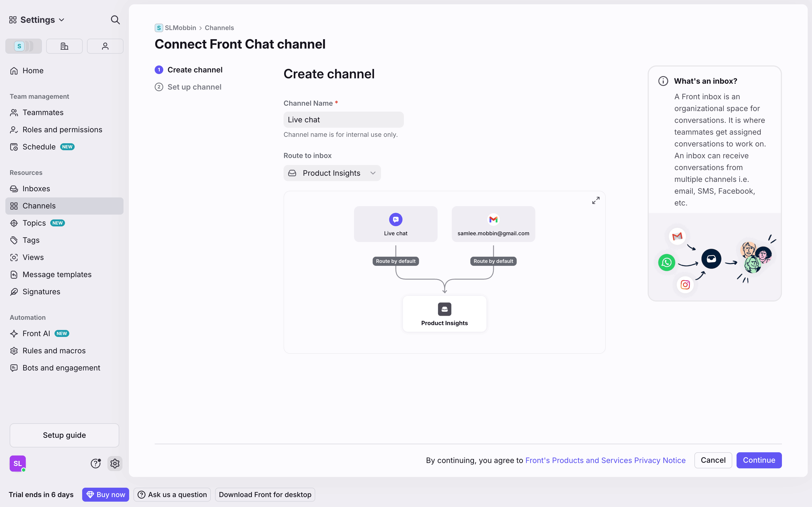812x507 pixels.
Task: Click the Buy now button
Action: click(x=105, y=495)
